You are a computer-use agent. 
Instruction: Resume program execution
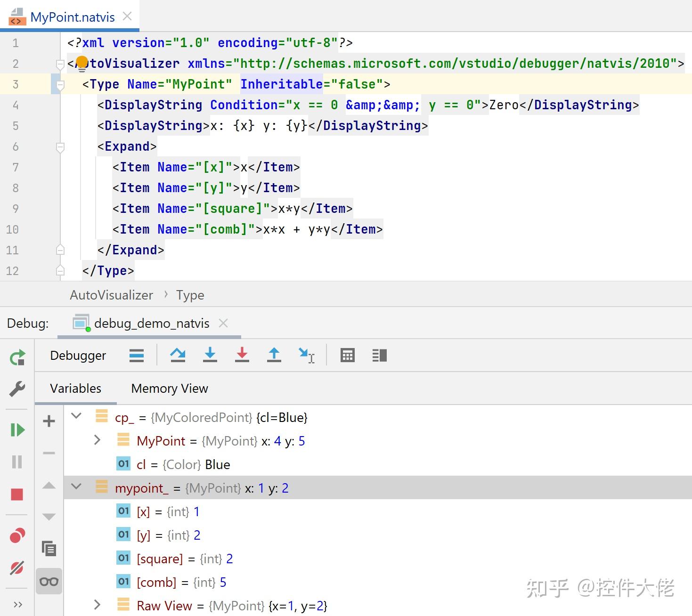pyautogui.click(x=17, y=430)
